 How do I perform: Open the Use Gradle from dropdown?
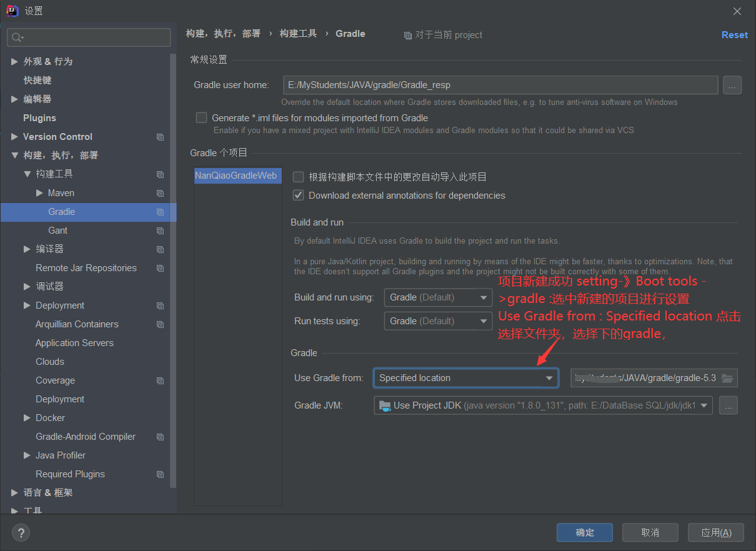[465, 377]
